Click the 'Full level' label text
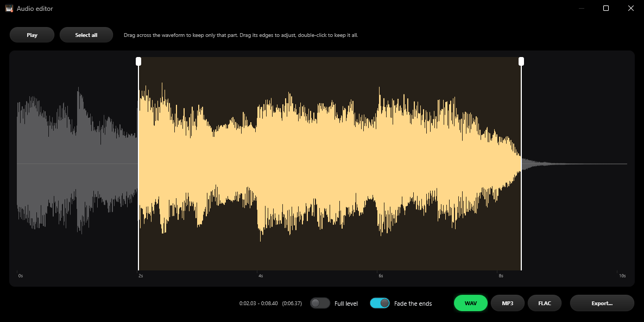Screen dimensions: 644x322 tap(346, 304)
